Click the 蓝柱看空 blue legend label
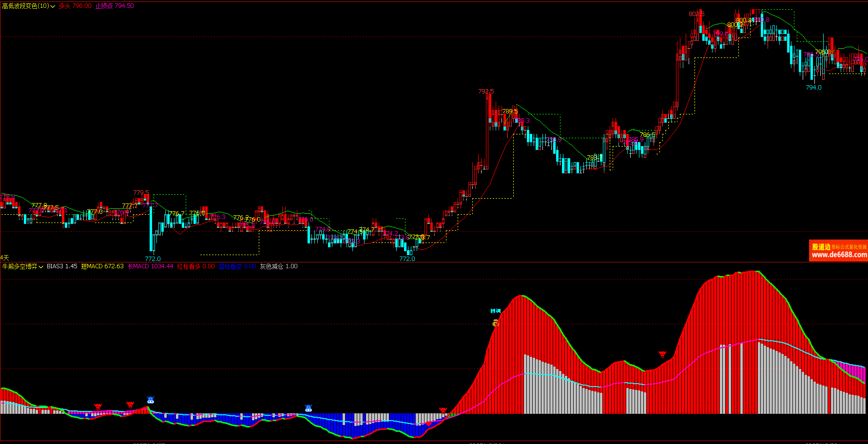Screen dimensions: 868x444 (237, 266)
